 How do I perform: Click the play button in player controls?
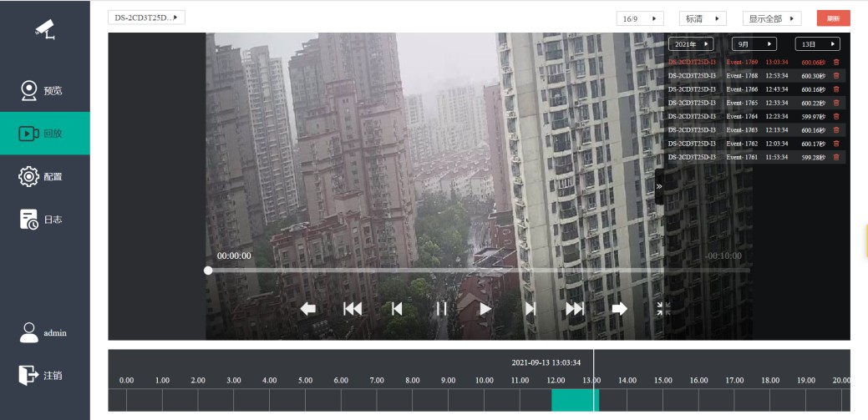[485, 309]
